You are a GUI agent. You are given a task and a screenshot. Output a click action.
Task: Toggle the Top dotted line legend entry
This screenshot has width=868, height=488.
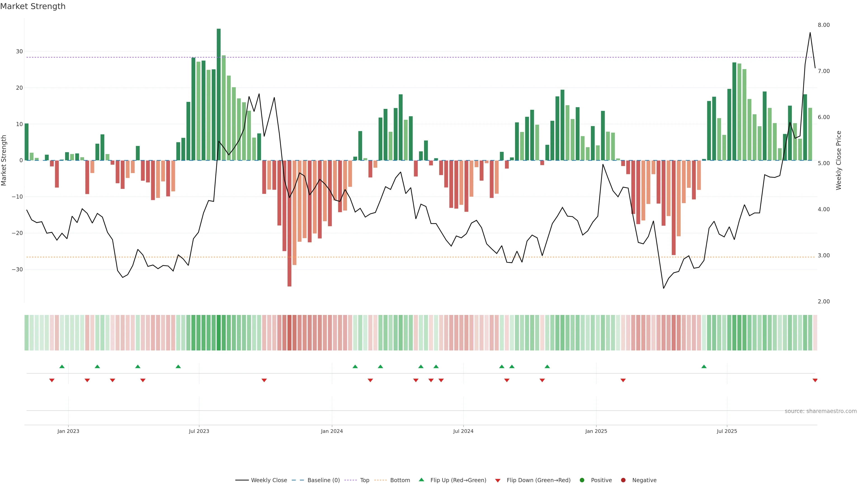[364, 480]
